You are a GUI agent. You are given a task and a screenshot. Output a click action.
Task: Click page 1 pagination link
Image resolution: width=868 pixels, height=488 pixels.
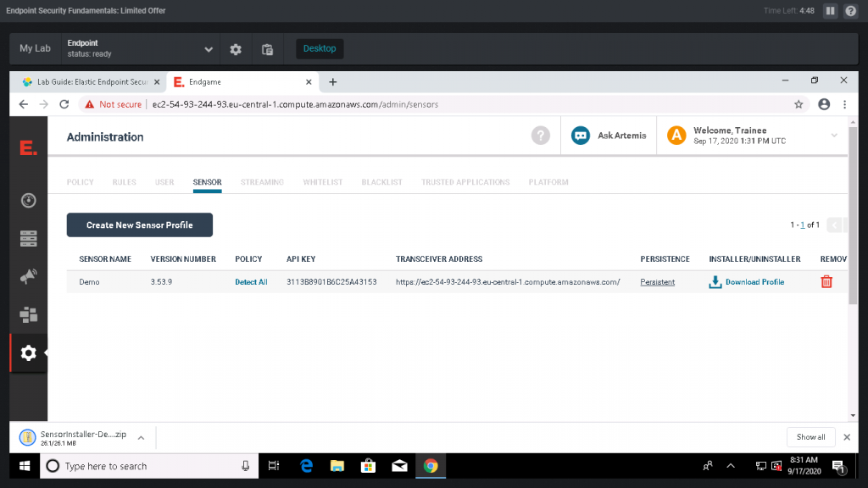(802, 225)
